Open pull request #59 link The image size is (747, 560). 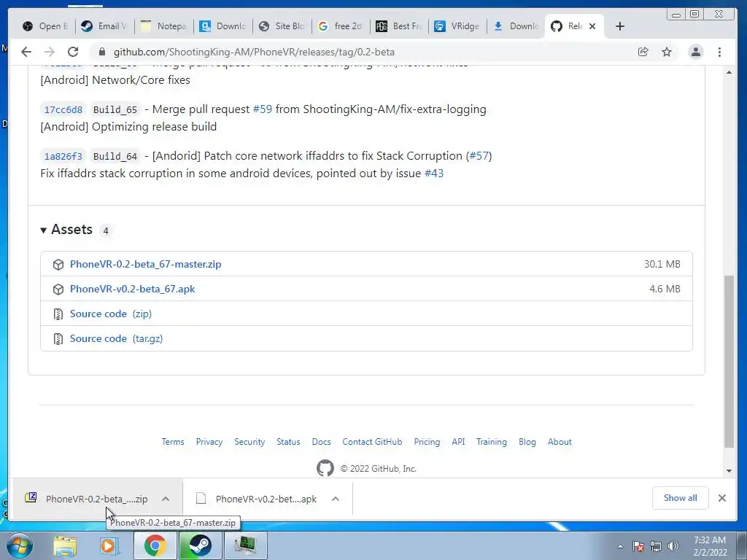pos(263,109)
